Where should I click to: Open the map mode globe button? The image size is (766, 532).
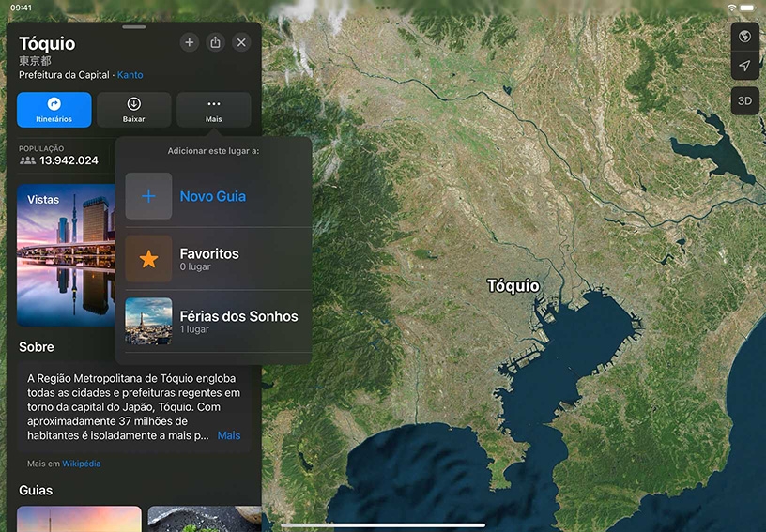[744, 36]
